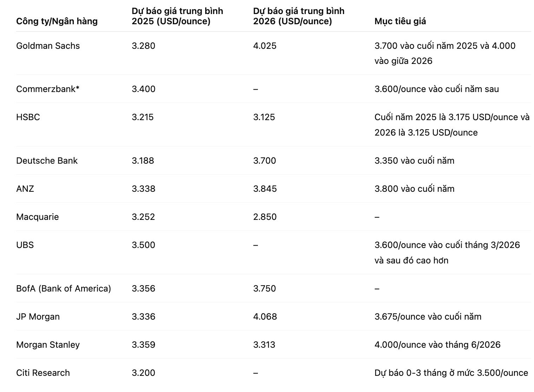This screenshot has width=534, height=392.
Task: Click JP Morgan's 2026 forecast 4.068
Action: point(265,316)
